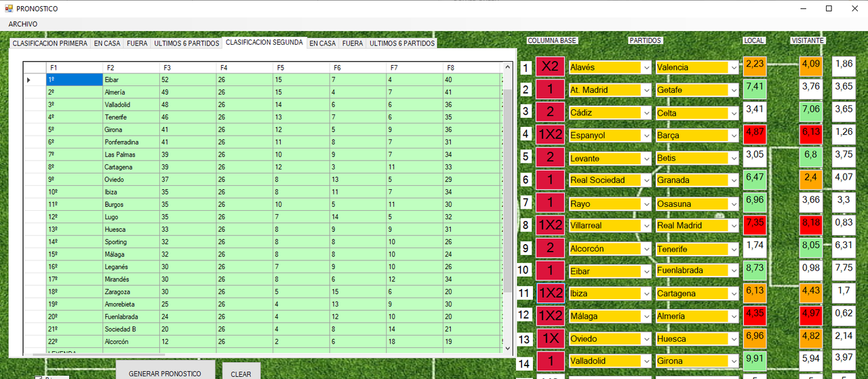
Task: Select the CLASIFICACION SEGUNDA tab
Action: tap(264, 42)
